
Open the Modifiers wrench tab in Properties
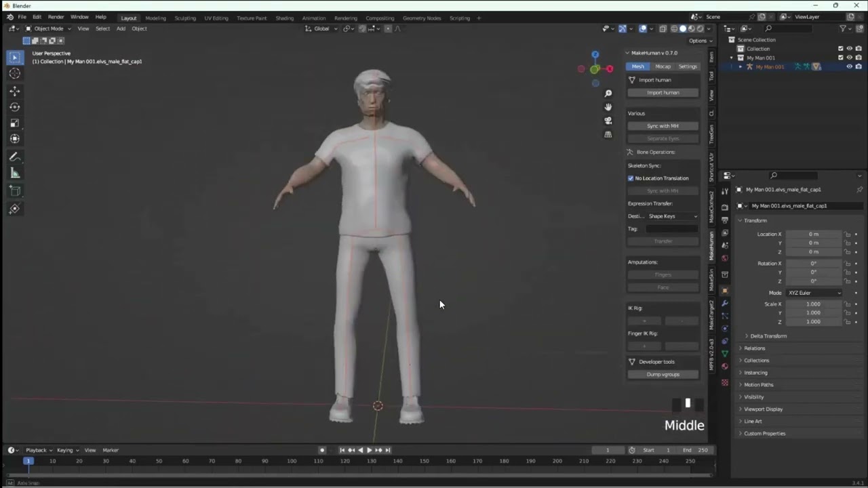[725, 303]
